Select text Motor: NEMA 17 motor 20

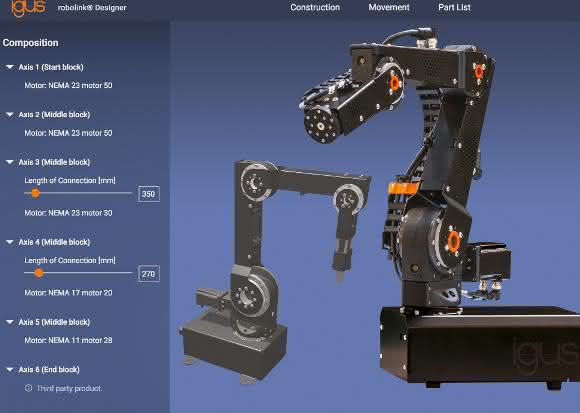point(68,293)
